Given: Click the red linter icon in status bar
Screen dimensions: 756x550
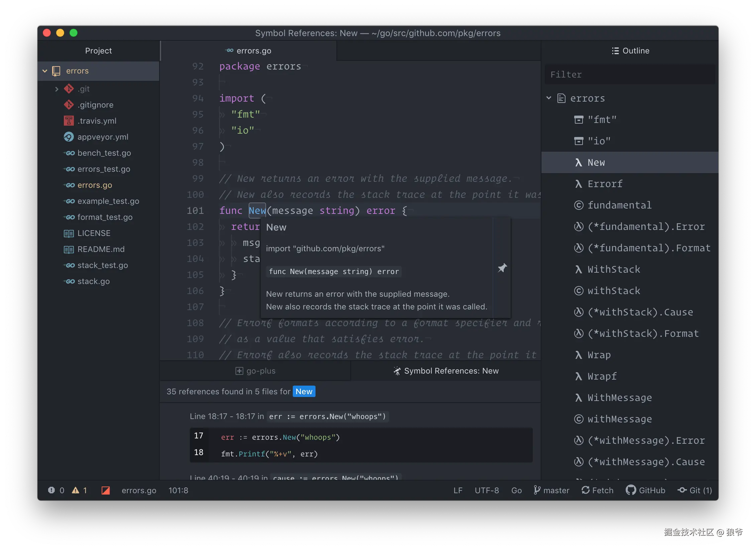Looking at the screenshot, I should (x=106, y=490).
